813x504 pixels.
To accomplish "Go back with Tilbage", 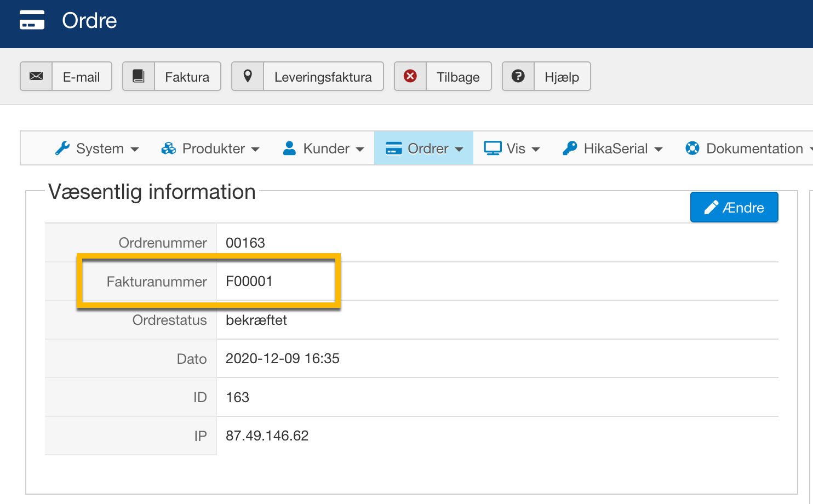I will [443, 76].
